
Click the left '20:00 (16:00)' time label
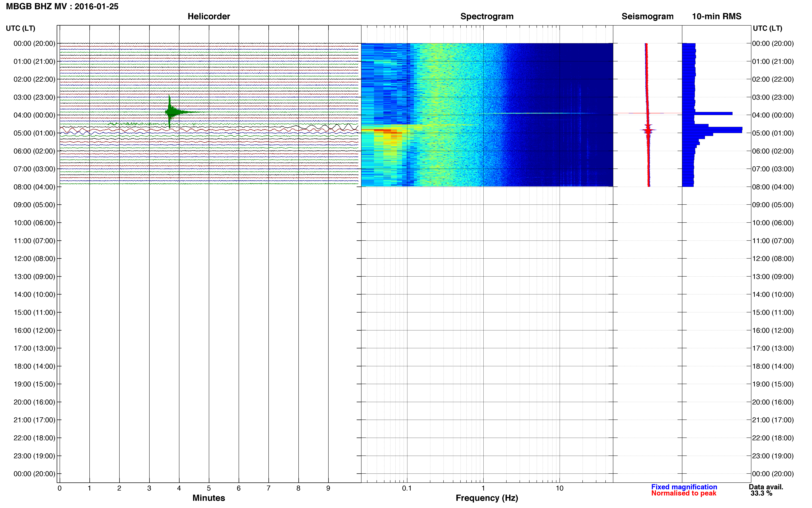click(34, 402)
